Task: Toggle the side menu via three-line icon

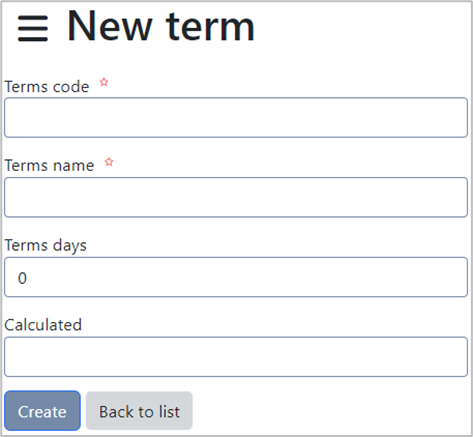Action: [33, 28]
